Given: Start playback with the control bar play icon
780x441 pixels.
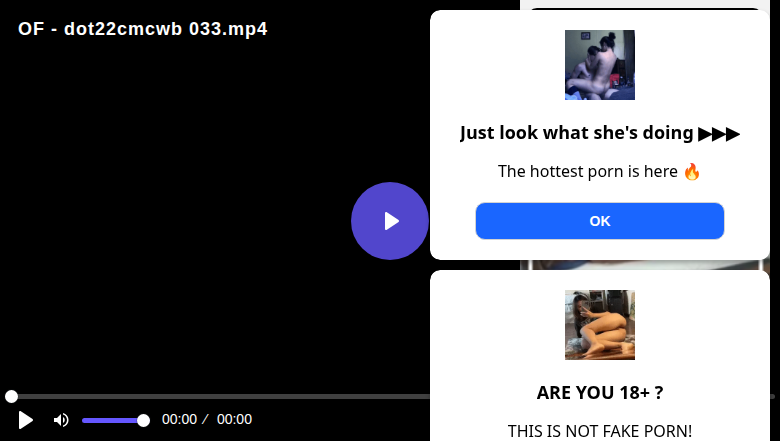Looking at the screenshot, I should (25, 420).
